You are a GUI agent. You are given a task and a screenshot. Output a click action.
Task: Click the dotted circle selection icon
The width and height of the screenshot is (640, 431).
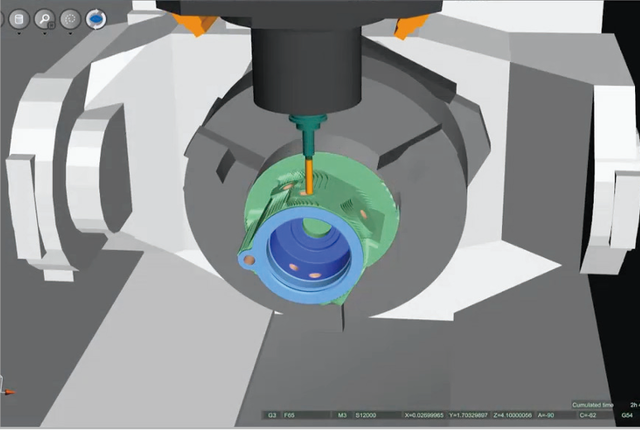pyautogui.click(x=70, y=19)
